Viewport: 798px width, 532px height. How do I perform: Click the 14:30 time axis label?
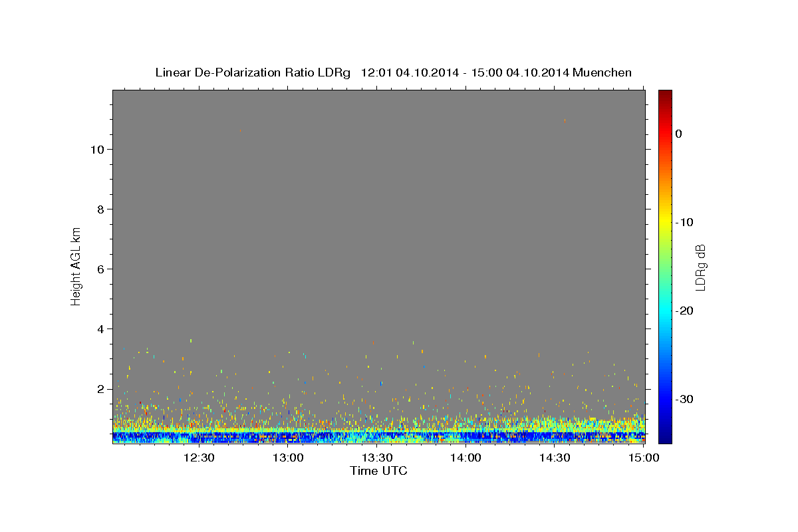tap(555, 458)
